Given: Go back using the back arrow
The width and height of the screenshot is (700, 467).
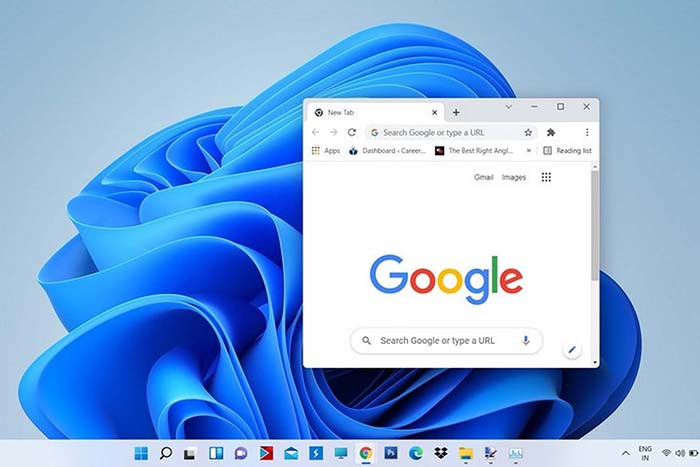Looking at the screenshot, I should coord(316,132).
